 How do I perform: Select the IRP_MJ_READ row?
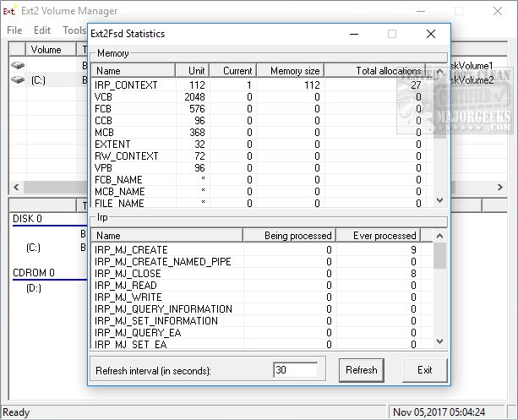[x=262, y=286]
